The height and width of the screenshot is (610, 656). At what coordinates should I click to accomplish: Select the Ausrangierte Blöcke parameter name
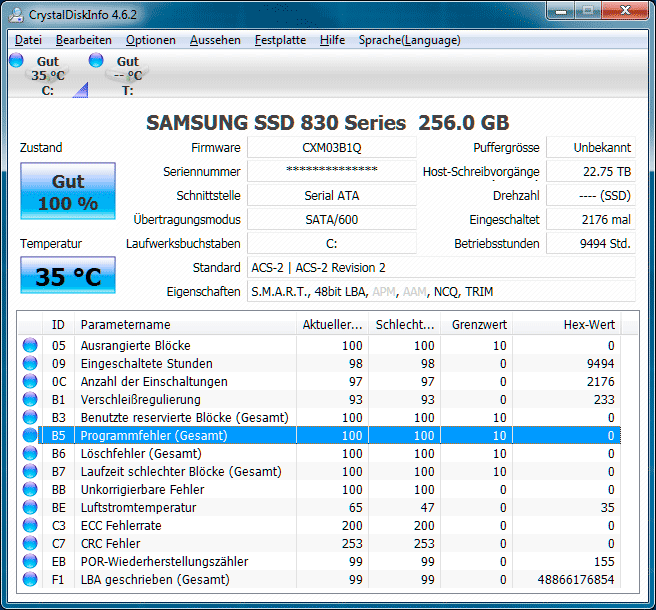coord(136,346)
